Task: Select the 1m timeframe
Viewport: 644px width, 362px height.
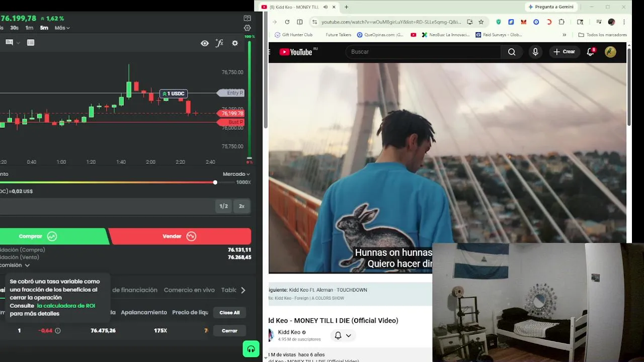Action: click(x=29, y=28)
